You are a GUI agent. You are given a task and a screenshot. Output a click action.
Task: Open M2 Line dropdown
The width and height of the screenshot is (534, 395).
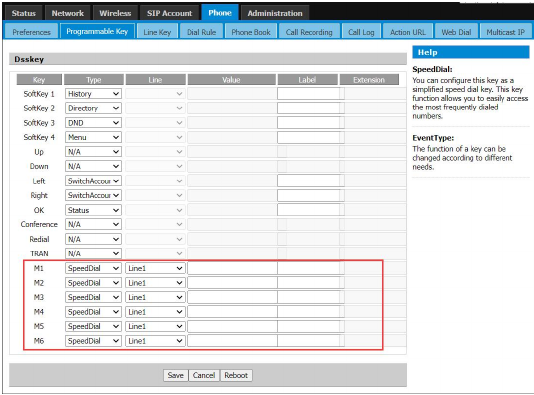coord(155,283)
